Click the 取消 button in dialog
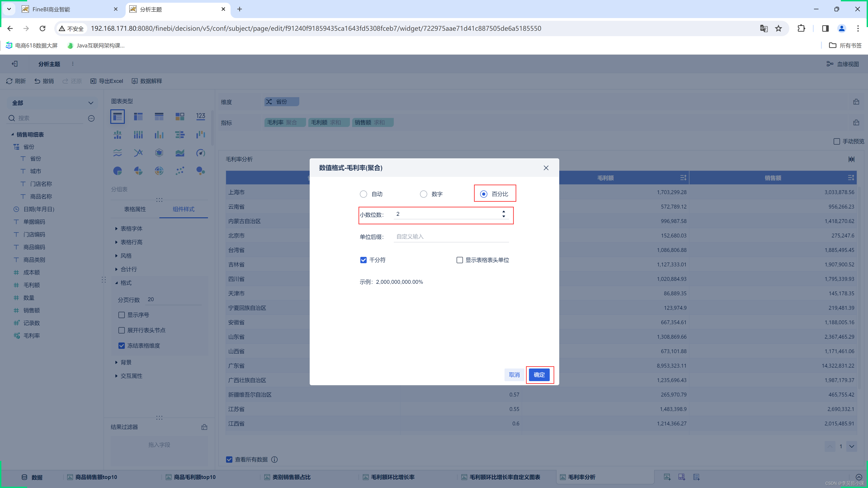Viewport: 868px width, 488px height. click(x=514, y=375)
